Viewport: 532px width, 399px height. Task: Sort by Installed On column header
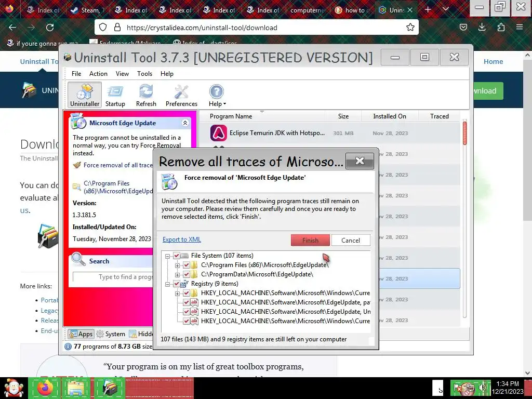tap(390, 116)
